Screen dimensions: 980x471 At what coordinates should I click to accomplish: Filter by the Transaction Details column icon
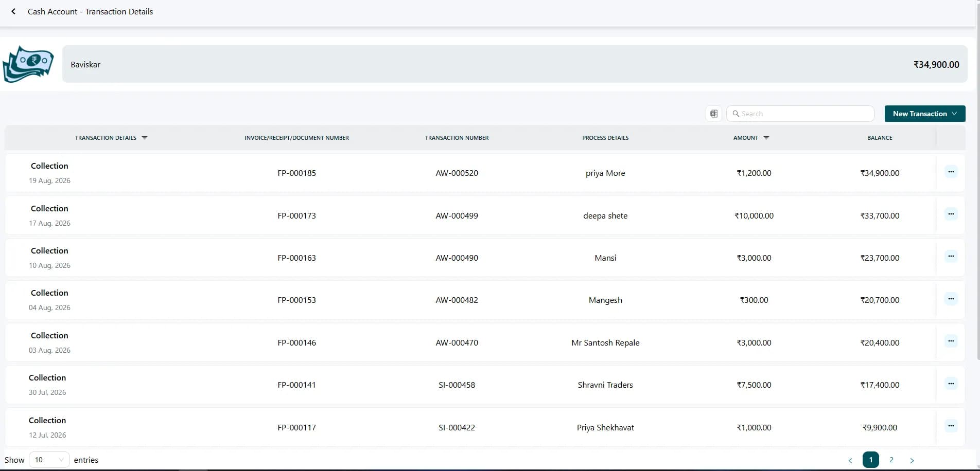pyautogui.click(x=145, y=138)
